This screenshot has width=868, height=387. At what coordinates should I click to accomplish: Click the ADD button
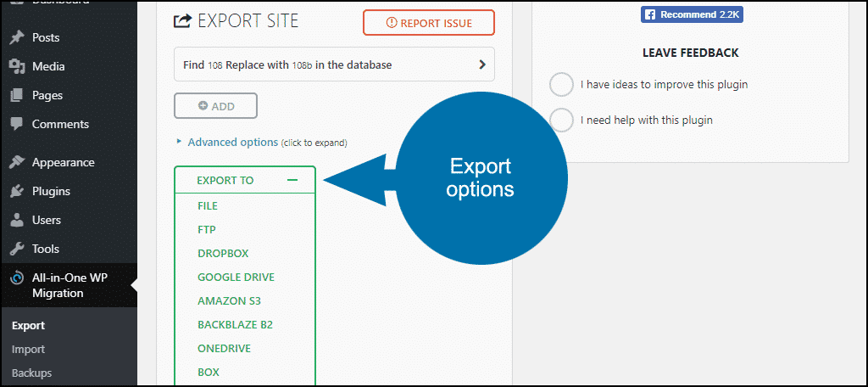tap(215, 106)
